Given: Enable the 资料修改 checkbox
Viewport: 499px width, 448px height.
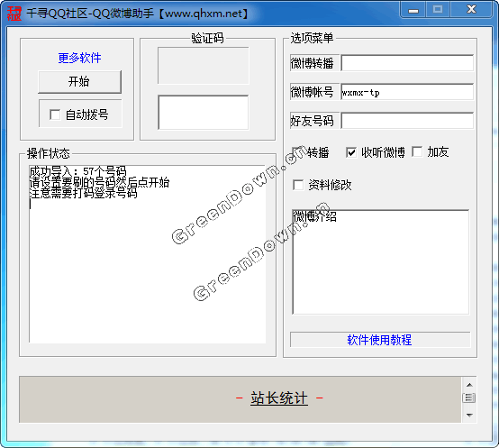Looking at the screenshot, I should click(298, 185).
